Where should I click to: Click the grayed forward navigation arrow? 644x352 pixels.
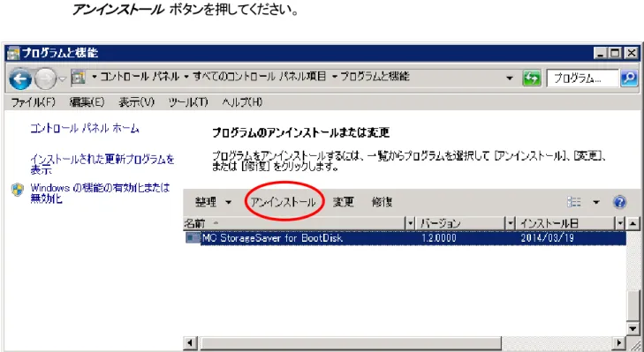(45, 79)
